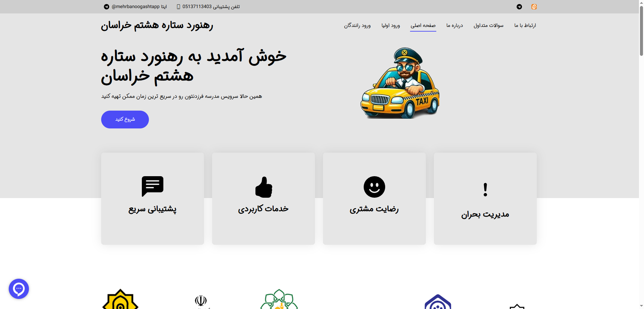
Task: Click the خوش آمدید hero heading
Action: [x=194, y=66]
